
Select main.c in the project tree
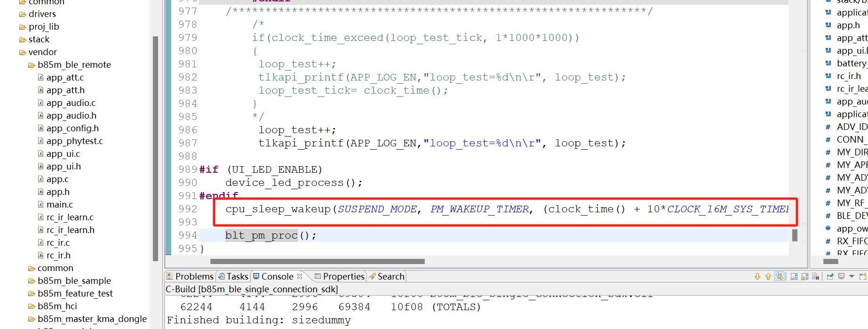[59, 205]
